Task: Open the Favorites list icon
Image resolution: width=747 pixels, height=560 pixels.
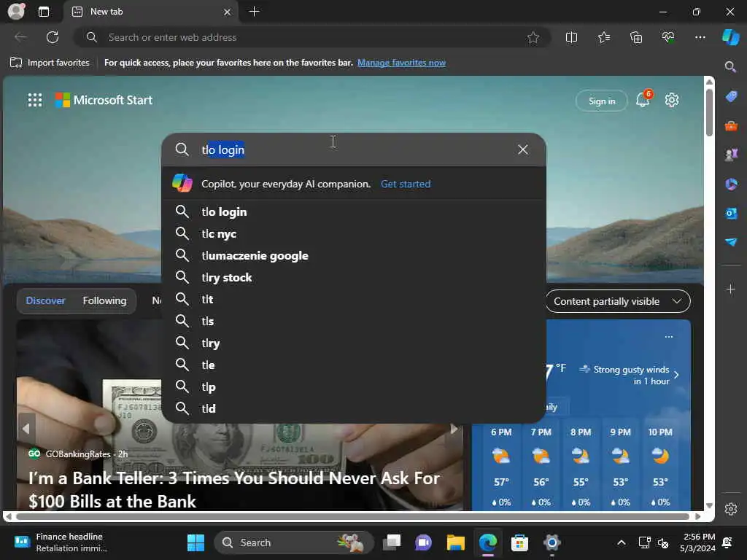Action: (603, 37)
